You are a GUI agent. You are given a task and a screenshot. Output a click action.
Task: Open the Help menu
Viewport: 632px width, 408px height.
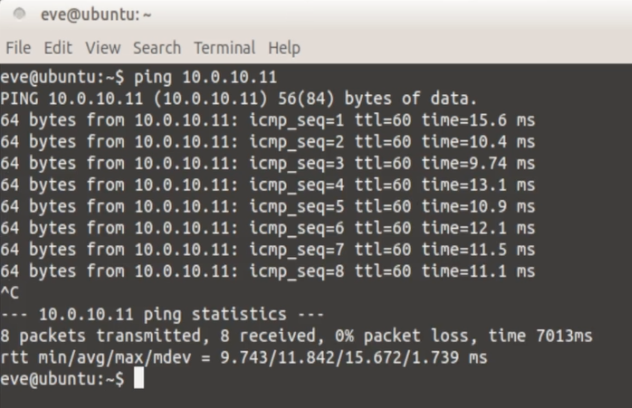tap(284, 47)
